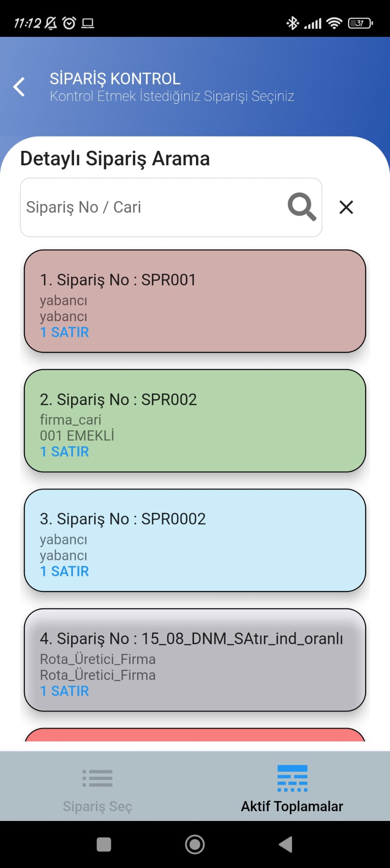The width and height of the screenshot is (390, 868).
Task: Select the SPR0002 blue order card
Action: pyautogui.click(x=195, y=540)
